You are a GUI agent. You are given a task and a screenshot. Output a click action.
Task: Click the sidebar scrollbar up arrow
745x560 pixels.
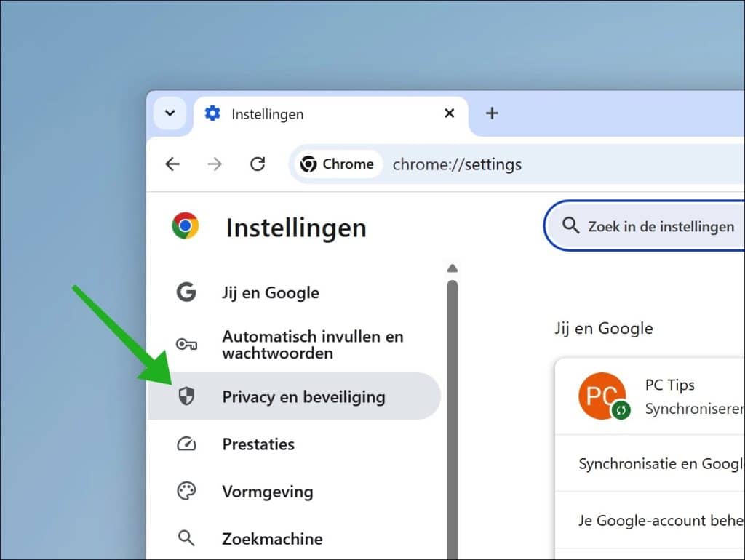(453, 268)
